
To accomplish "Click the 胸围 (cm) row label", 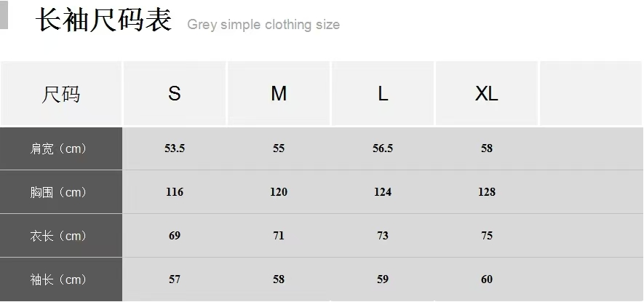I will click(x=59, y=192).
